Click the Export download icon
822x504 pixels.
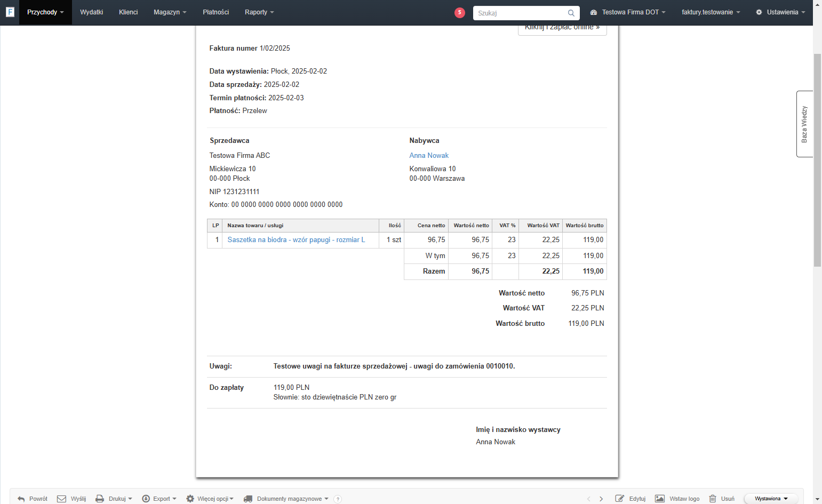coord(146,499)
